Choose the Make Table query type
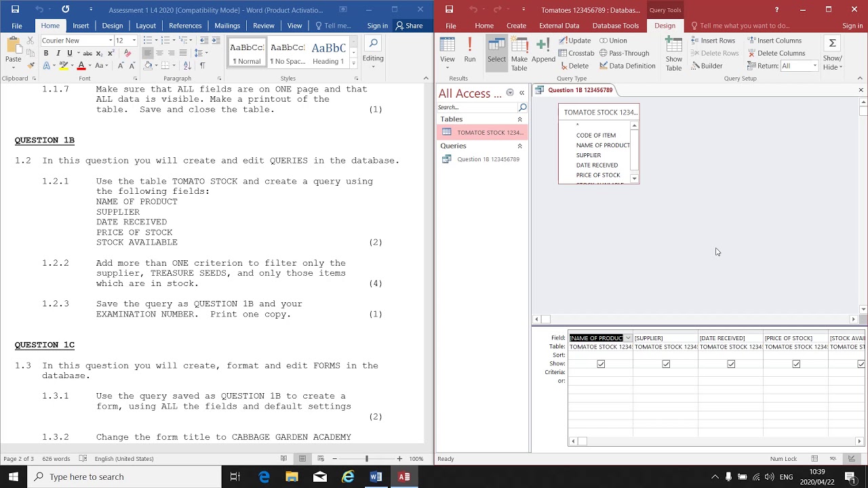Screen dimensions: 868x488 point(519,53)
